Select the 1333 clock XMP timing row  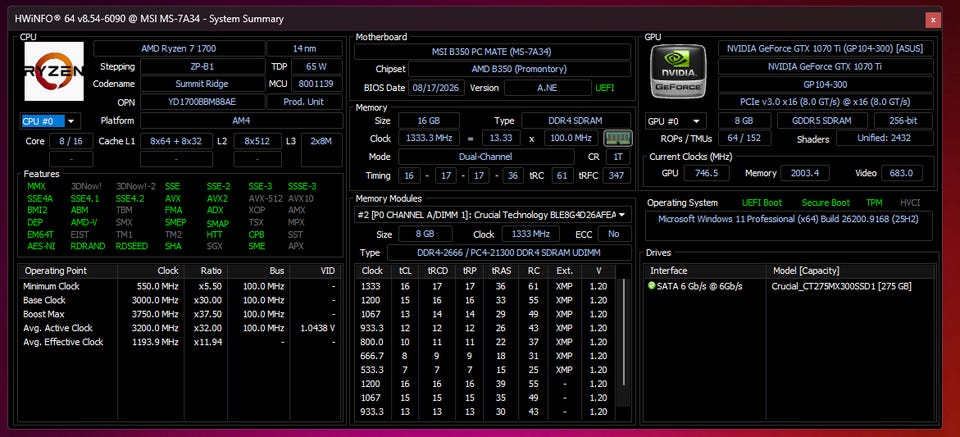[487, 286]
